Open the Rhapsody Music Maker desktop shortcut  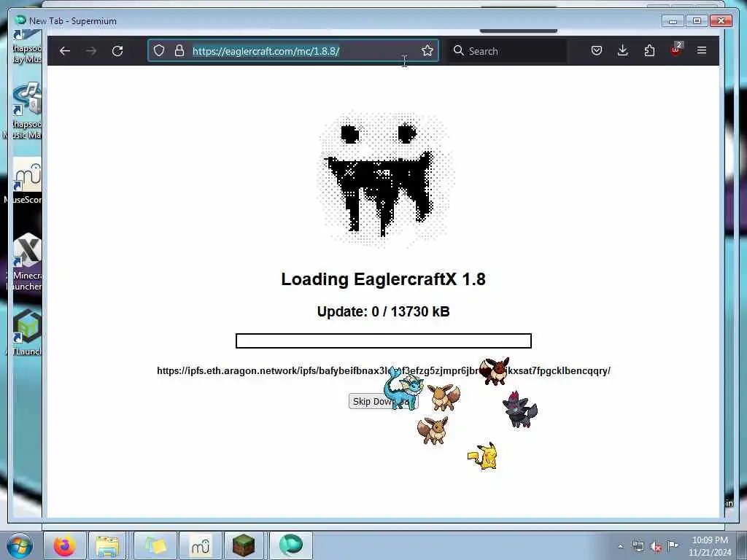26,111
